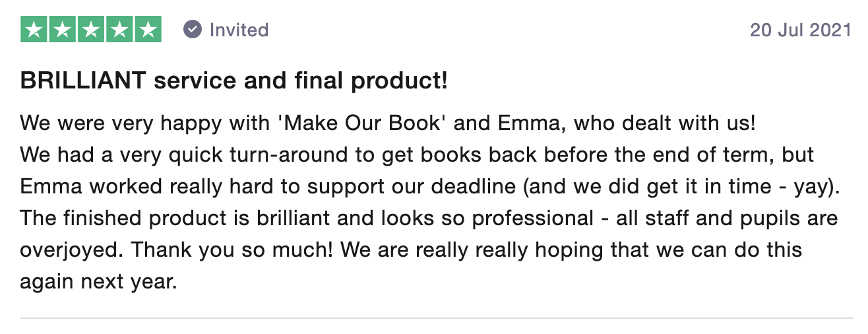
Task: Click the line mentioning very quick turn-around
Action: 417,155
